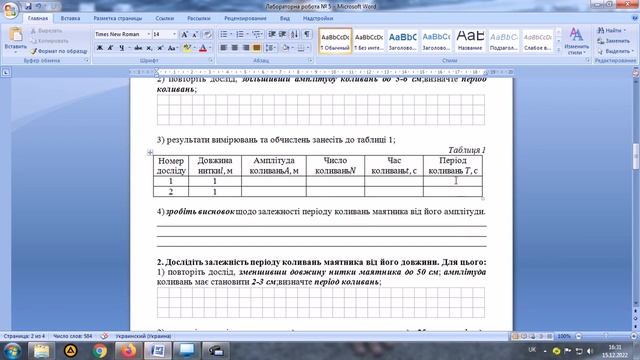Switch to Вставка tab
Viewport: 640px width, 360px height.
coord(70,18)
